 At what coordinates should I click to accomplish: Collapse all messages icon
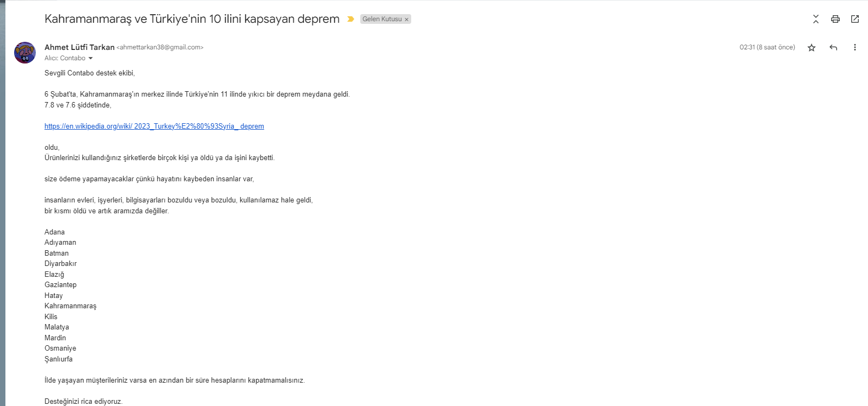[x=816, y=19]
